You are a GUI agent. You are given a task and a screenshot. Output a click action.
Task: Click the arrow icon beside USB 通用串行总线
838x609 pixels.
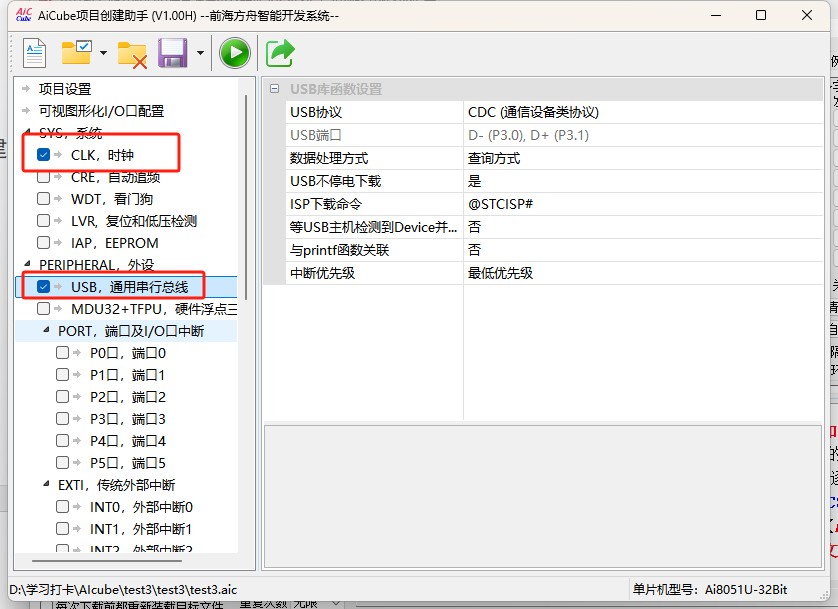click(x=58, y=287)
